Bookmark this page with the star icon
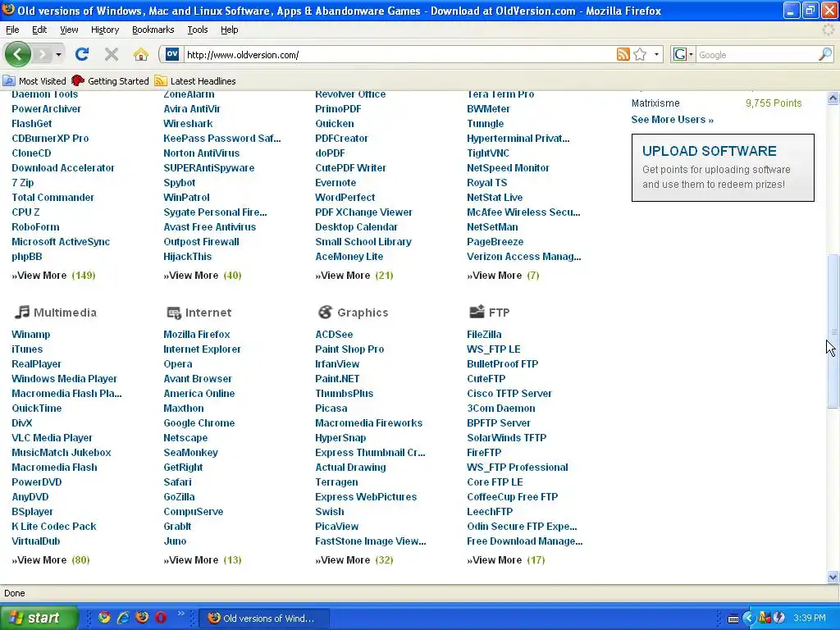This screenshot has height=630, width=840. coord(640,54)
